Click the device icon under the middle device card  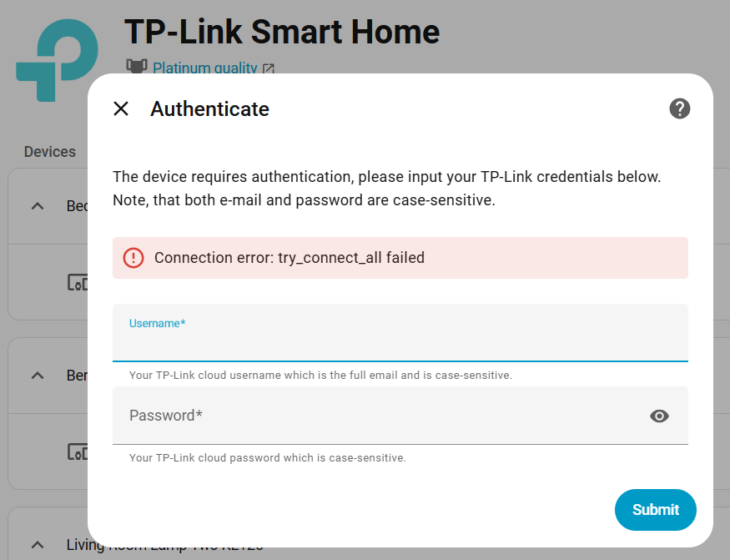(x=78, y=452)
